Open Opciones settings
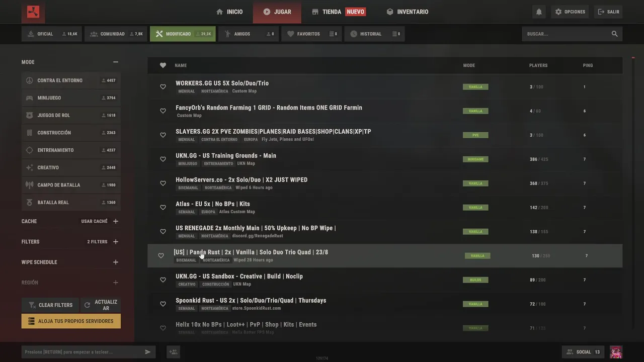Viewport: 644px width, 362px height. pyautogui.click(x=570, y=12)
